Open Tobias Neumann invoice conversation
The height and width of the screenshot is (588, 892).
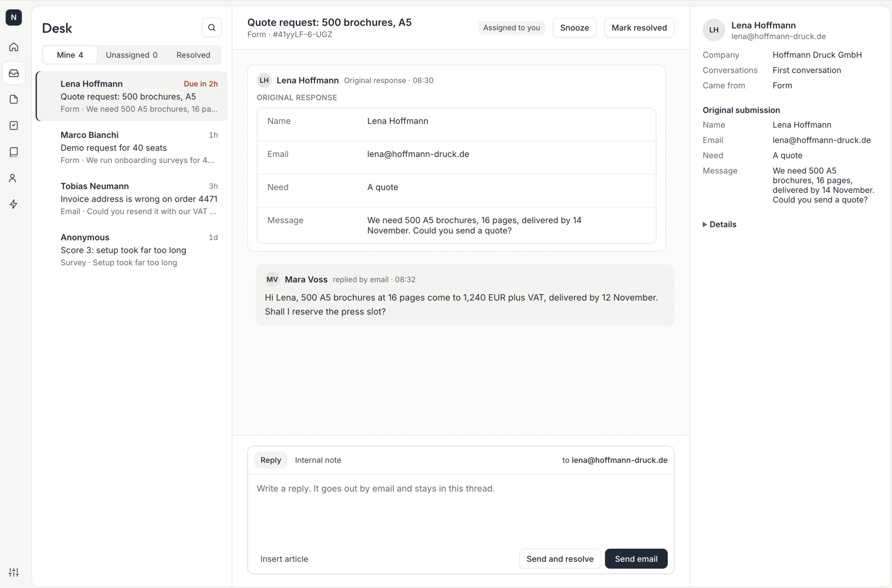click(x=132, y=198)
